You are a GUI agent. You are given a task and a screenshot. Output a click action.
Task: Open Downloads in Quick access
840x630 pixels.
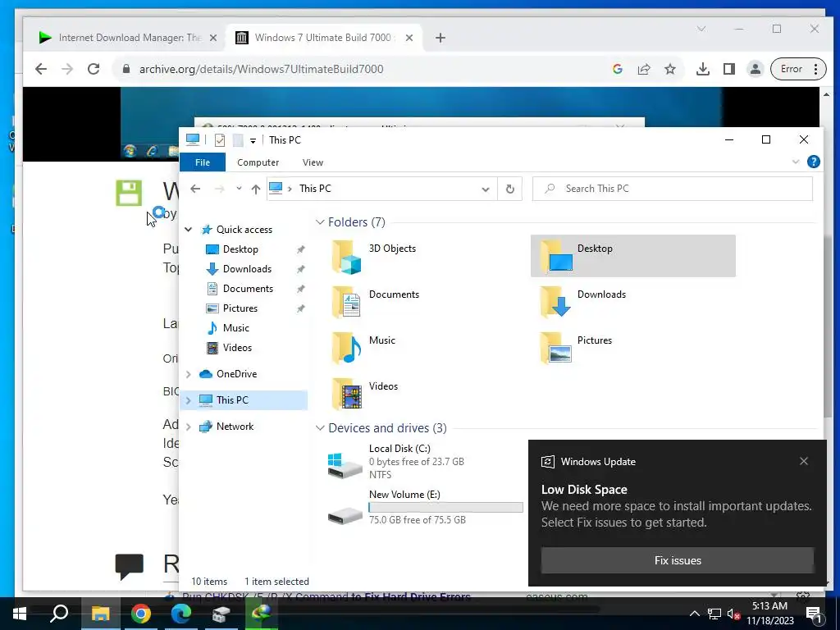tap(246, 269)
